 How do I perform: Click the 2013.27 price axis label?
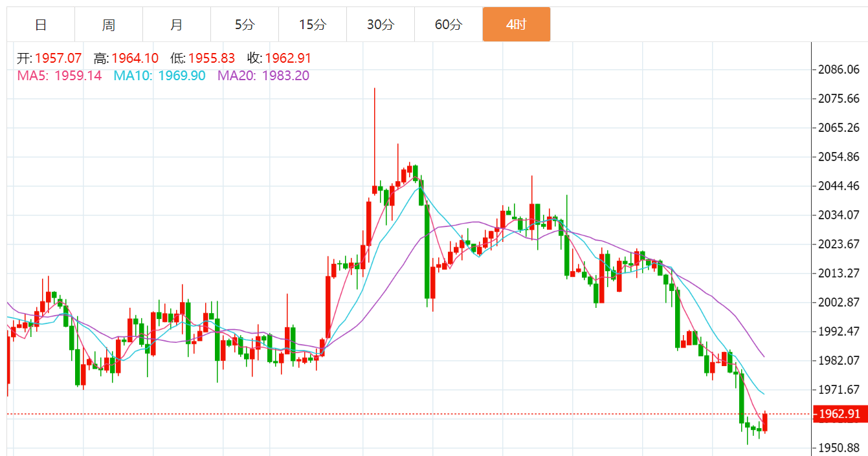(840, 273)
